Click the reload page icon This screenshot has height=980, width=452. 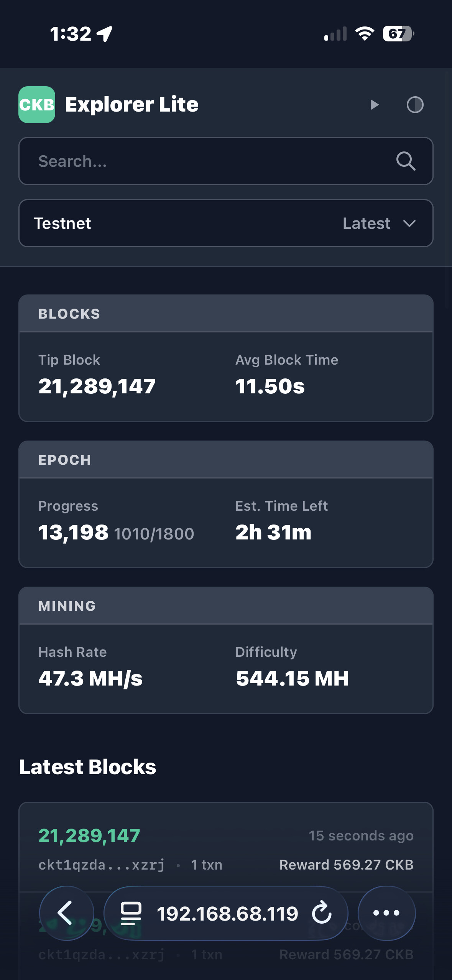[321, 913]
